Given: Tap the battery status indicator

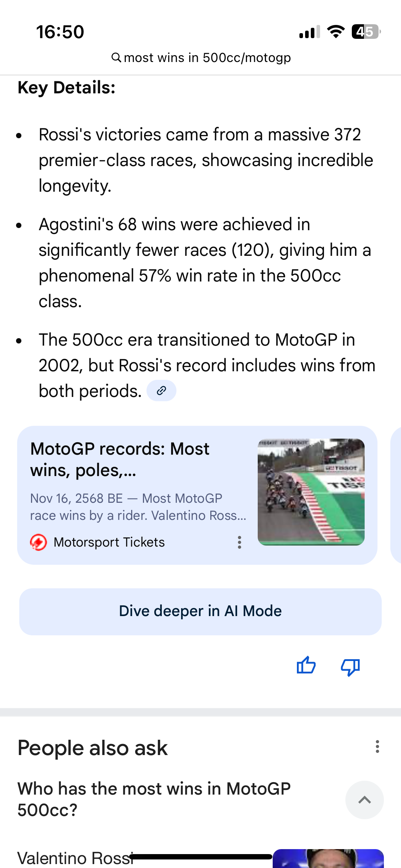Looking at the screenshot, I should click(366, 32).
